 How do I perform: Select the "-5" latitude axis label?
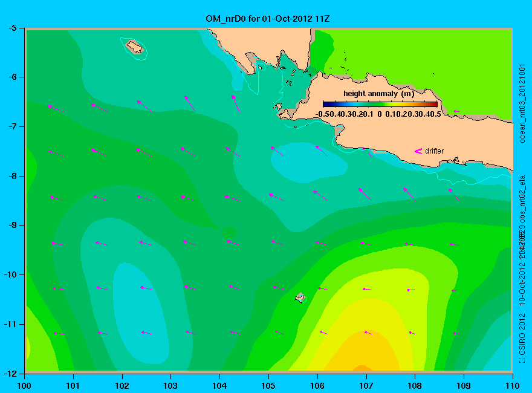point(12,28)
